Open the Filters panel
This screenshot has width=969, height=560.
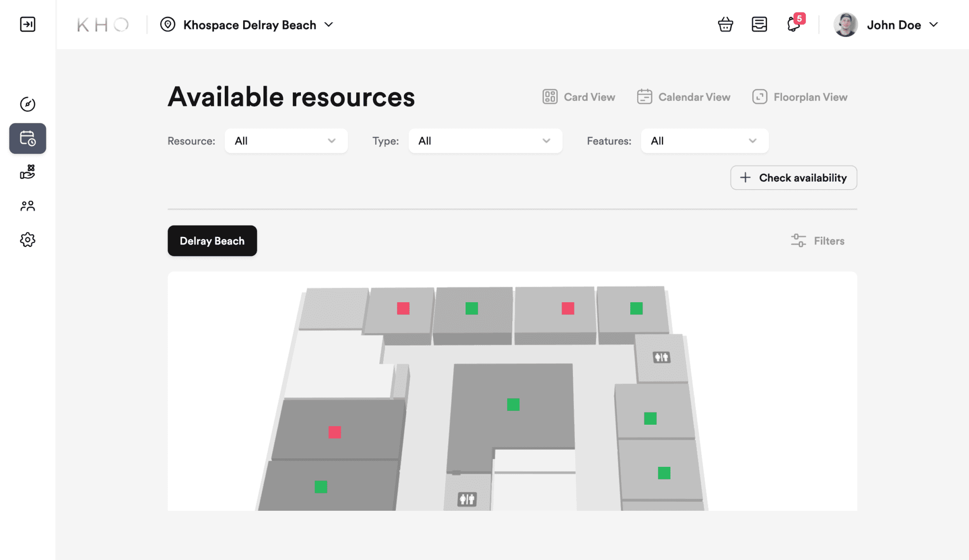point(818,241)
